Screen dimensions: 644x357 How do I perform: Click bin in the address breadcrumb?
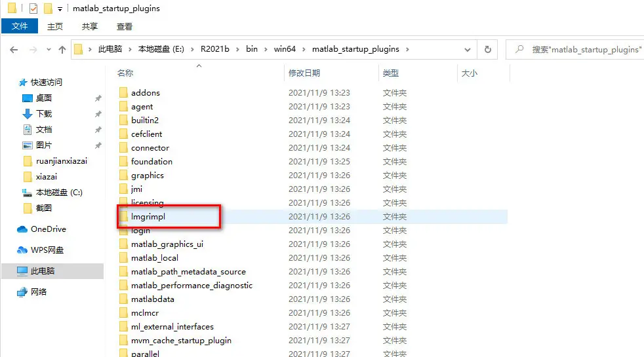(x=252, y=49)
